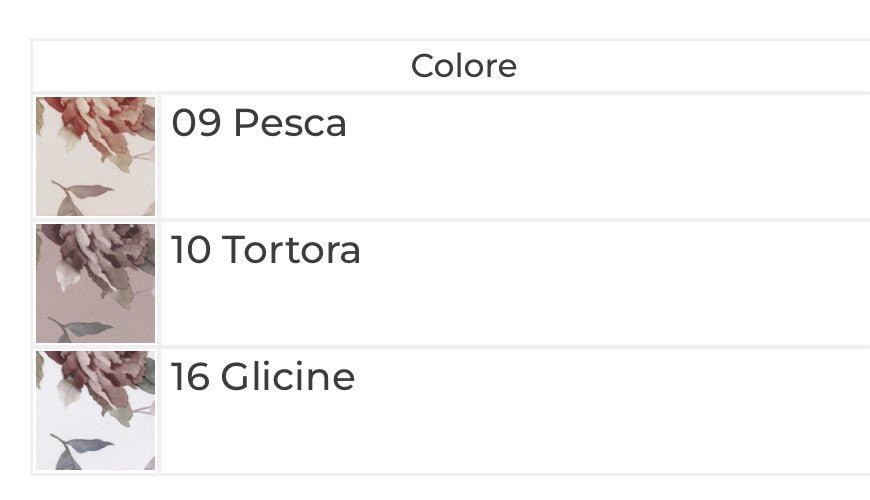The height and width of the screenshot is (500, 870).
Task: Click the '10 Tortora' color label
Action: pos(266,249)
